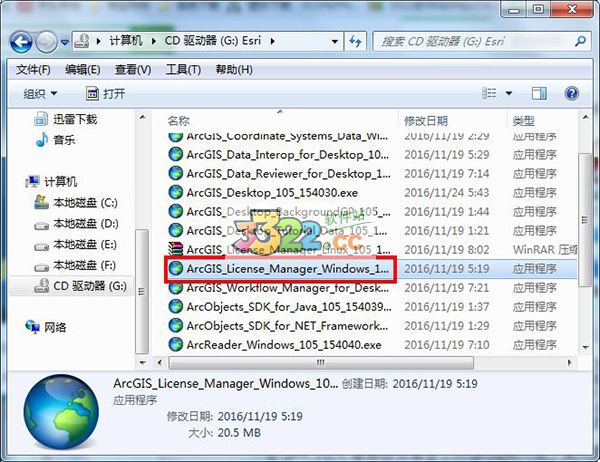Select 迅雷下载 in navigation pane
The image size is (600, 462).
pyautogui.click(x=65, y=119)
